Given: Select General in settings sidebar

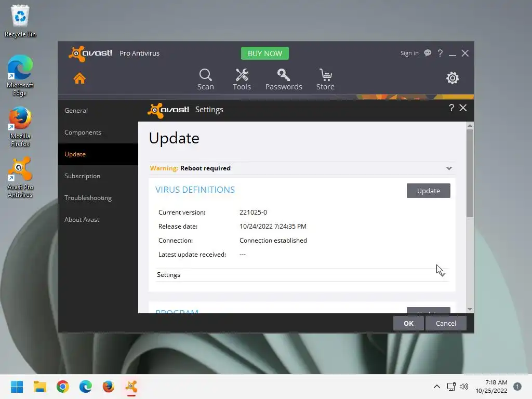Looking at the screenshot, I should click(98, 111).
